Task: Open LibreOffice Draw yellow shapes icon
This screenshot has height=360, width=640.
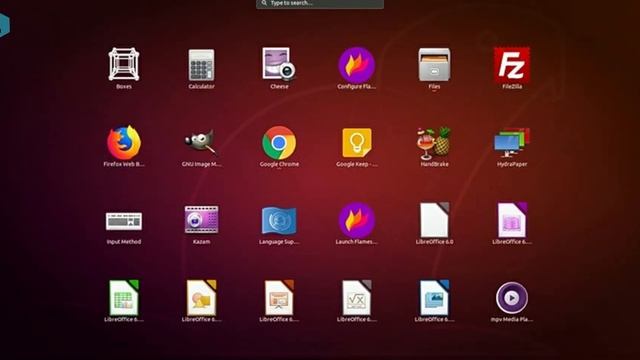Action: point(202,298)
